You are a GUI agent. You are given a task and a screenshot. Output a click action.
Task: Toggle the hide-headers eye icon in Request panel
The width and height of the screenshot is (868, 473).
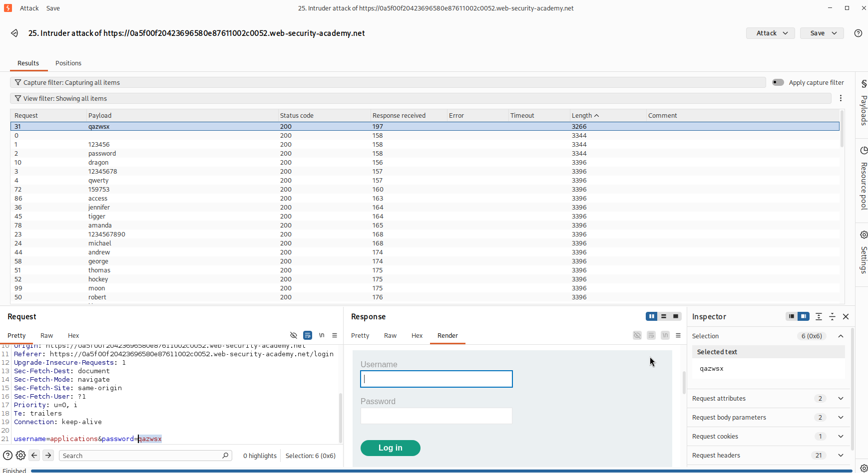[294, 335]
